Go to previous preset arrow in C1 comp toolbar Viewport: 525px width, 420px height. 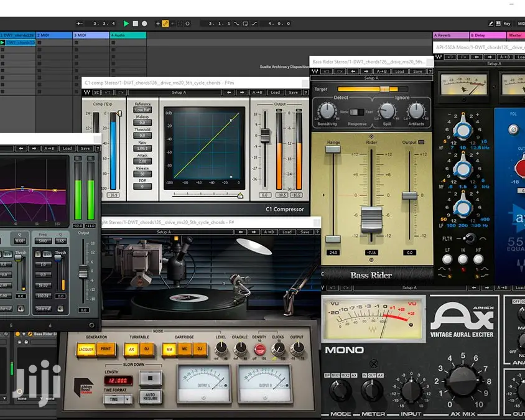tap(229, 93)
